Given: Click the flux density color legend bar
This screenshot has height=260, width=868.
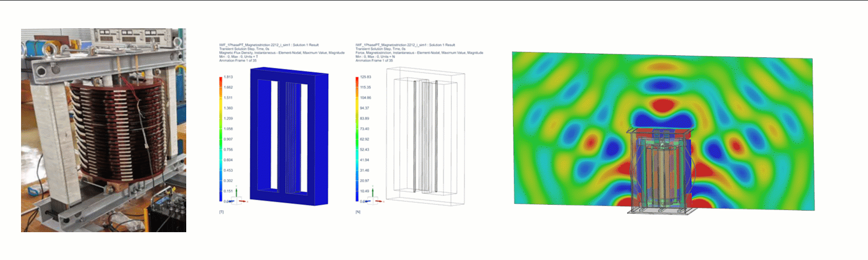Looking at the screenshot, I should pyautogui.click(x=221, y=139).
